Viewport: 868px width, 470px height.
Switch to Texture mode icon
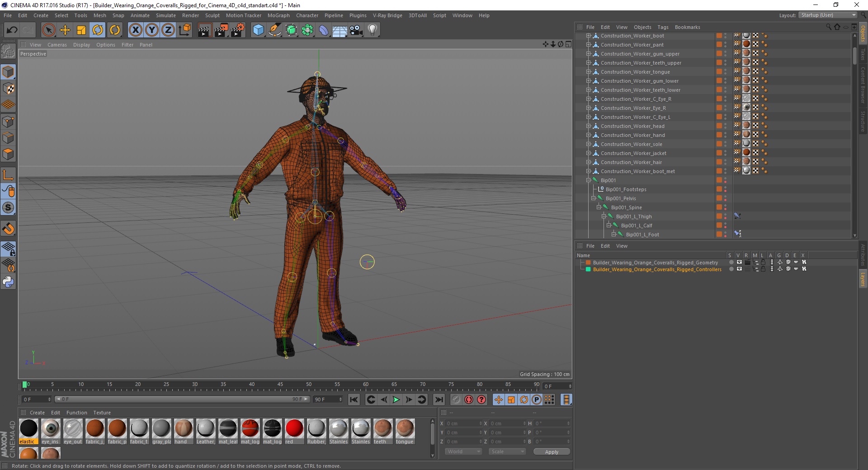point(8,89)
